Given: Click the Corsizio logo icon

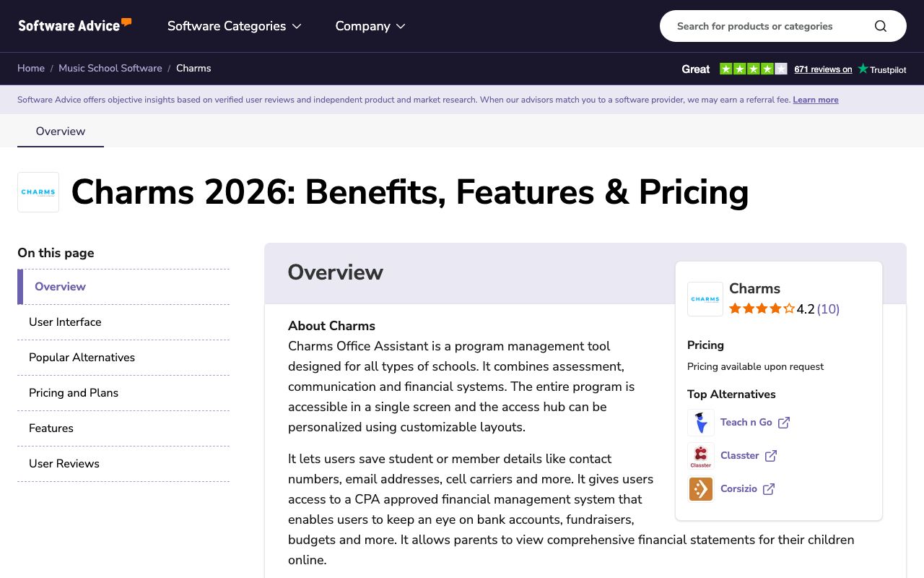Looking at the screenshot, I should 701,489.
